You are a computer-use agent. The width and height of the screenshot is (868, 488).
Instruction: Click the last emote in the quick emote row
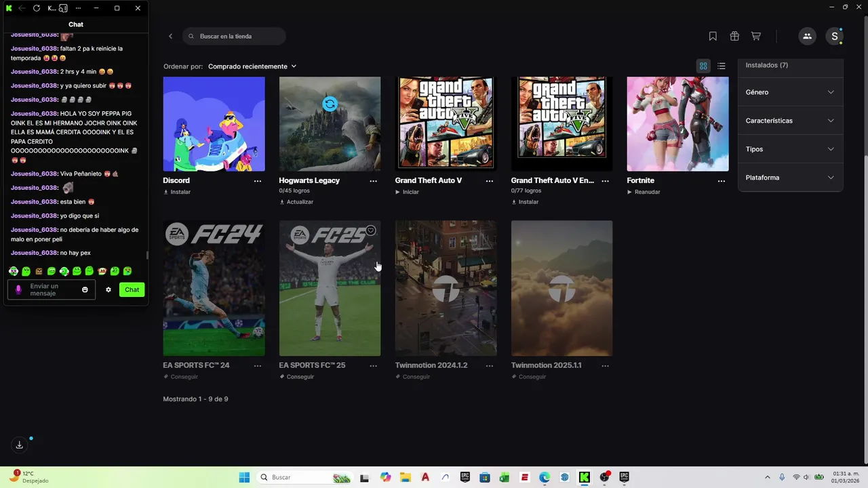pyautogui.click(x=127, y=271)
